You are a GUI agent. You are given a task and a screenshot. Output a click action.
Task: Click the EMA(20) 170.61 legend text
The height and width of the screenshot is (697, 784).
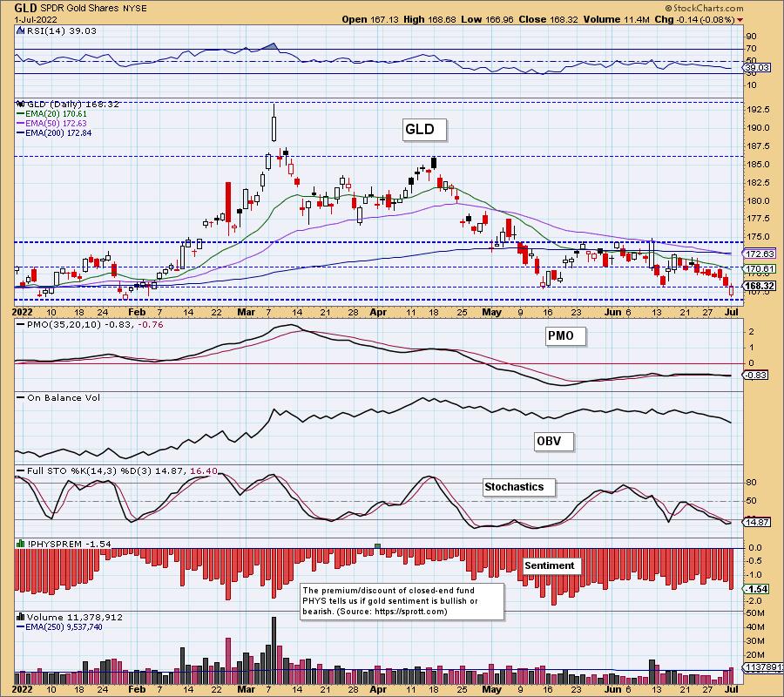(x=57, y=113)
